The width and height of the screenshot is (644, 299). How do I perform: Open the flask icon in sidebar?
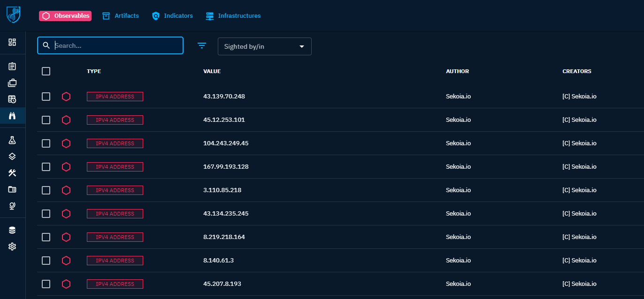pyautogui.click(x=12, y=140)
